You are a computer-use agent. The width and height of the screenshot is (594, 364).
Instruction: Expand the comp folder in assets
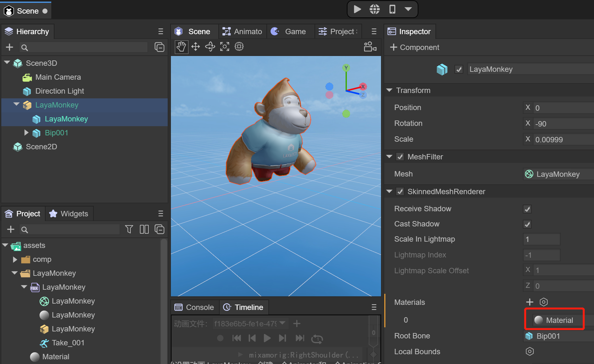pos(15,260)
